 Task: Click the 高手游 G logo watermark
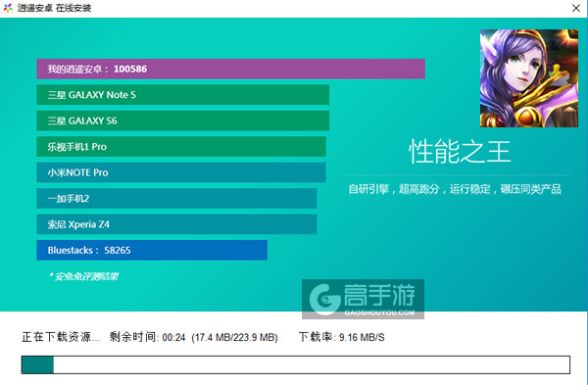point(324,299)
